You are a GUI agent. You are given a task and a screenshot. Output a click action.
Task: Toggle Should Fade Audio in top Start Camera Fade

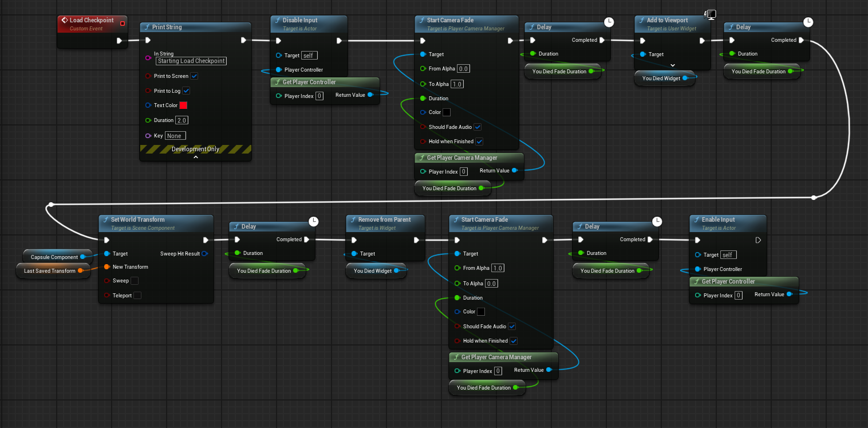tap(478, 127)
